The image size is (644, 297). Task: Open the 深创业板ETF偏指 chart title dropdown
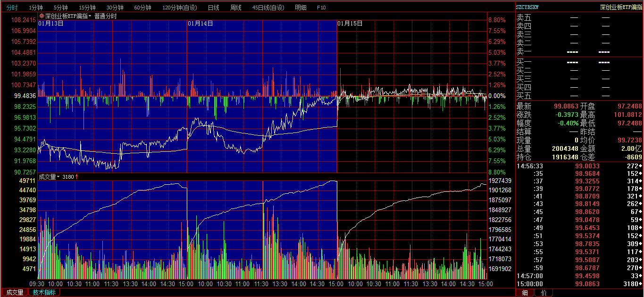[x=90, y=16]
